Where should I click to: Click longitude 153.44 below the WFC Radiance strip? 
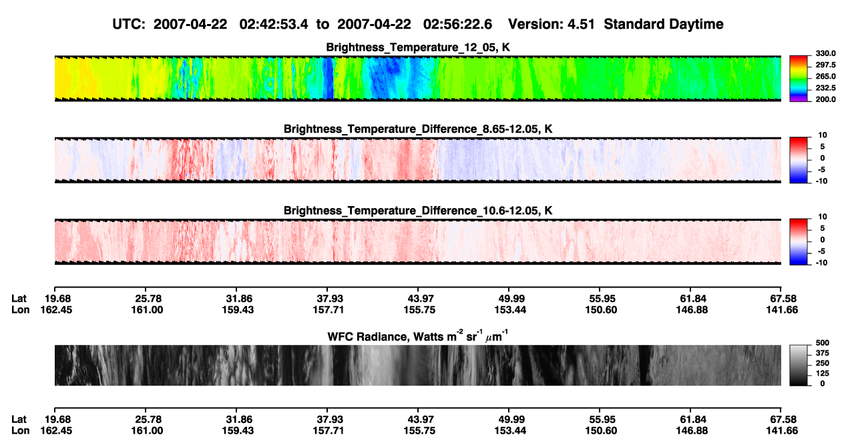click(509, 431)
